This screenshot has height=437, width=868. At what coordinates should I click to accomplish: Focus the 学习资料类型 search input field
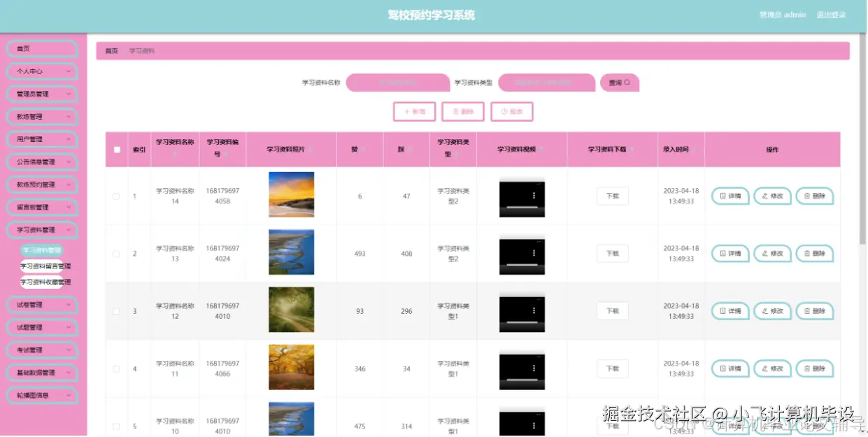547,83
